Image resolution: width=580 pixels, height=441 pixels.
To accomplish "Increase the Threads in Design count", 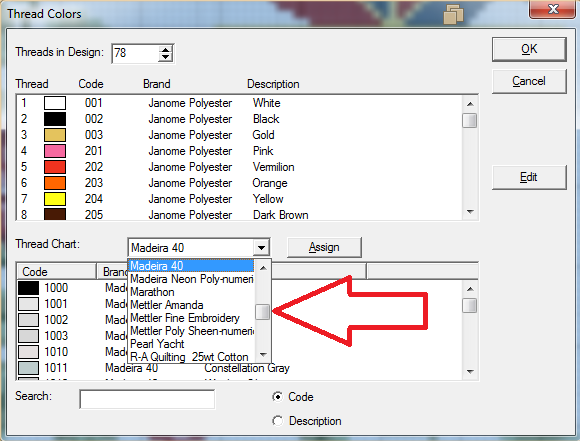I will tap(165, 50).
